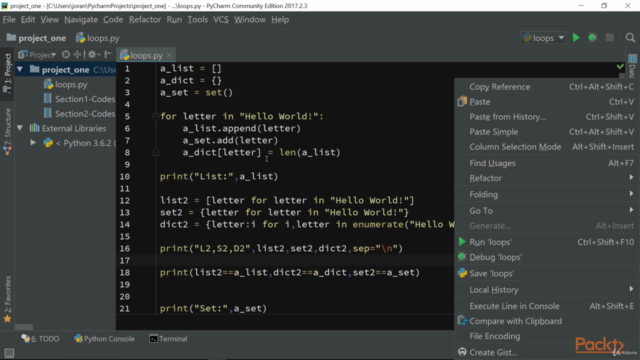Open the Navigate menu
This screenshot has width=640, height=360.
81,20
